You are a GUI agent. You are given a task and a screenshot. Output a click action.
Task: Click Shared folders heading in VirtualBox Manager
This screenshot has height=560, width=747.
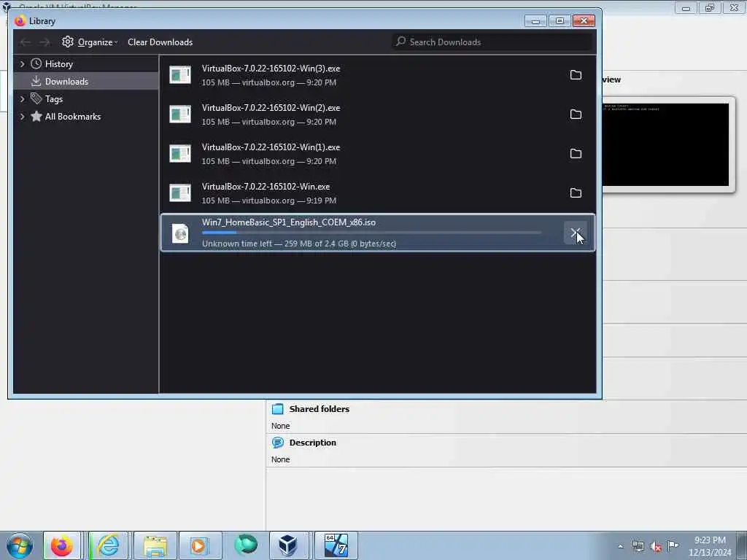pos(320,409)
